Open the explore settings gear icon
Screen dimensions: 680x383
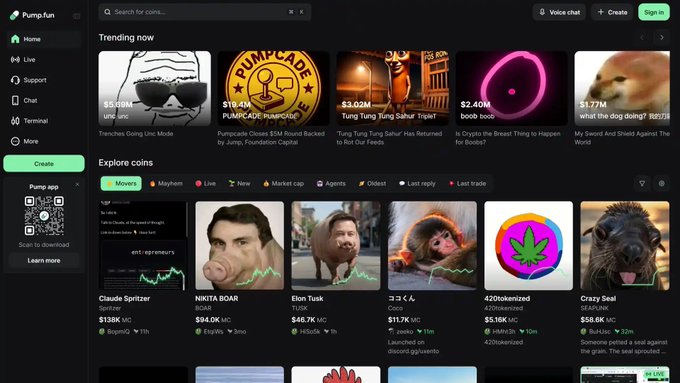point(662,183)
